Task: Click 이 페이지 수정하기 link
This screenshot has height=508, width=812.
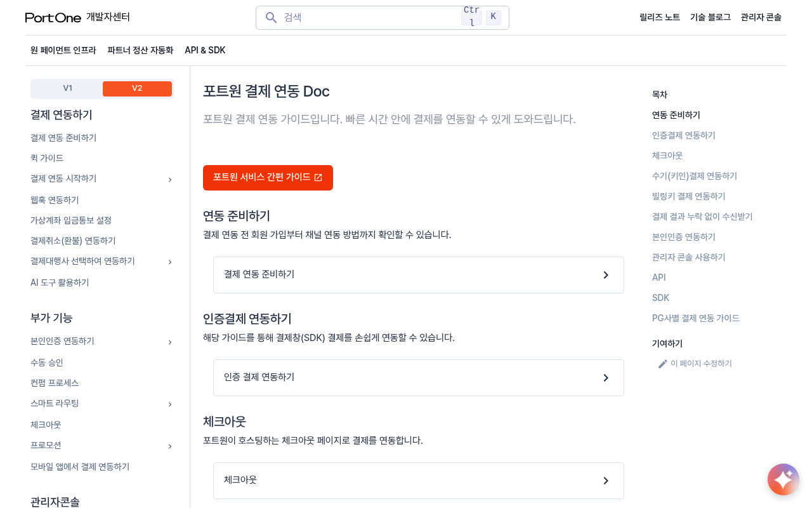Action: 701,364
